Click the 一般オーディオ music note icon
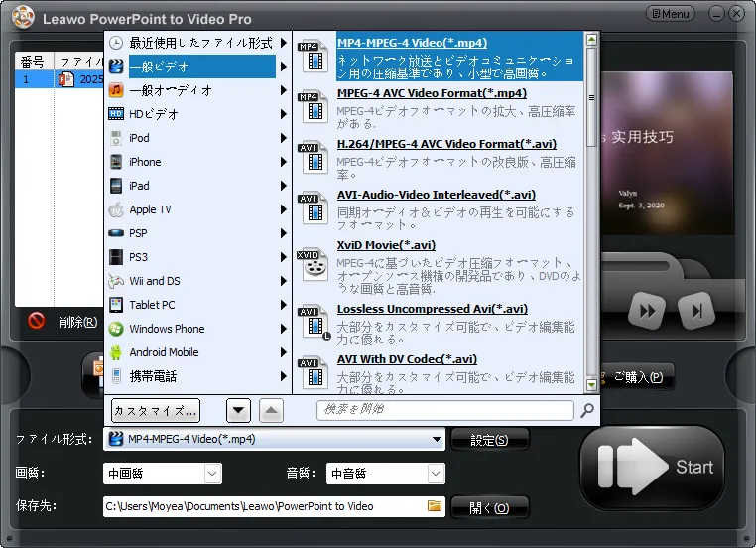Viewport: 756px width, 548px height. click(x=116, y=90)
